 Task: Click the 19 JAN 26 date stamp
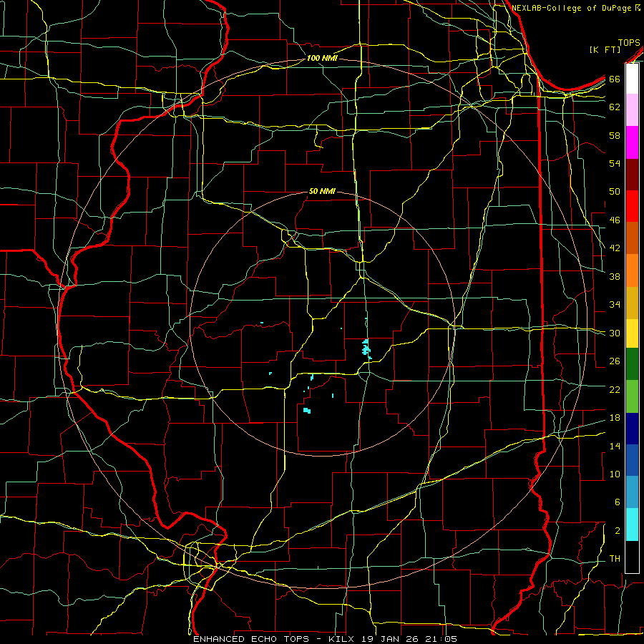pyautogui.click(x=390, y=639)
